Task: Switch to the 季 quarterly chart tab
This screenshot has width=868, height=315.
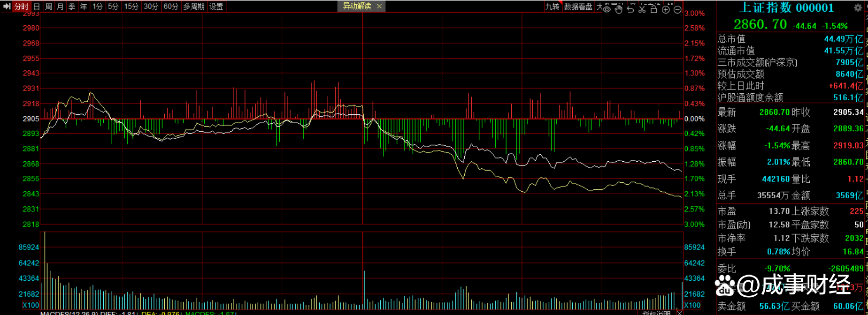Action: pyautogui.click(x=72, y=7)
